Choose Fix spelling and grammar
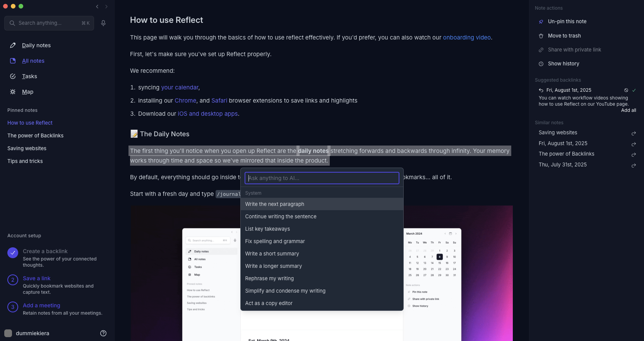 tap(322, 241)
